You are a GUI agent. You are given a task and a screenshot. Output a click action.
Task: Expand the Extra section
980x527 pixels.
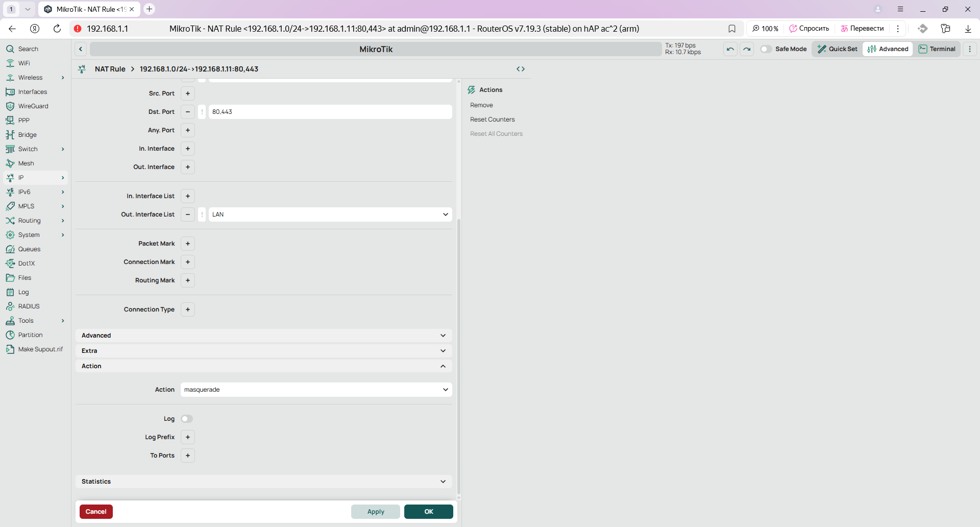click(x=264, y=351)
